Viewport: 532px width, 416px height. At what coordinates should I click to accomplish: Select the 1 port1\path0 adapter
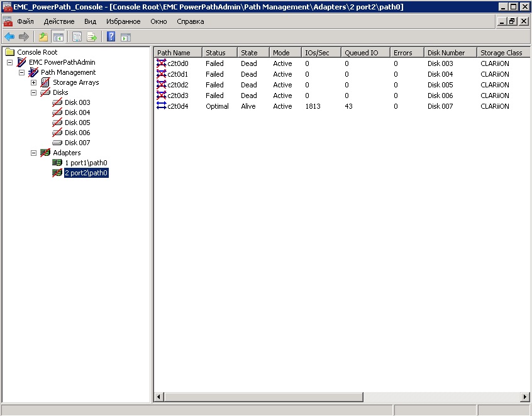(x=86, y=163)
